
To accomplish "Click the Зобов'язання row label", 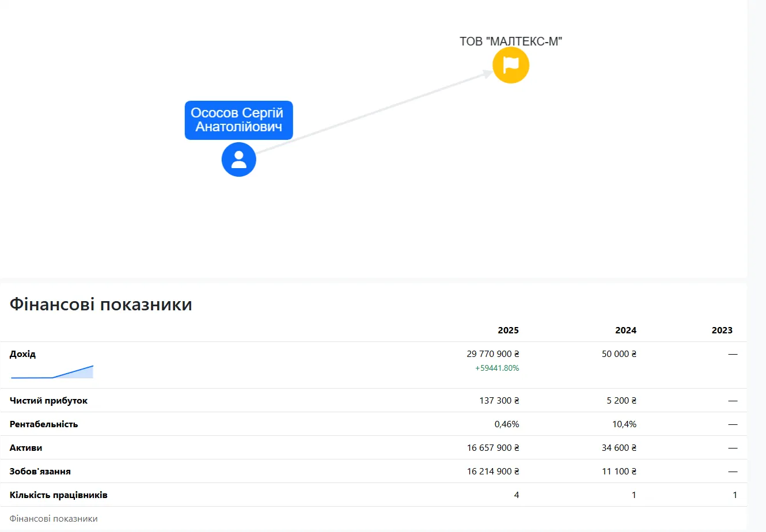I will point(40,472).
